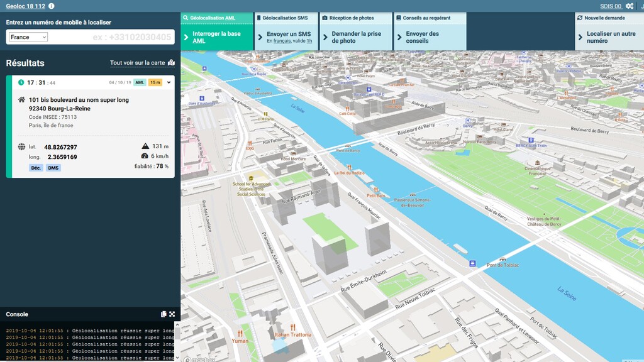Select the Géolocalisation SMS tab
The width and height of the screenshot is (644, 362).
(x=286, y=18)
